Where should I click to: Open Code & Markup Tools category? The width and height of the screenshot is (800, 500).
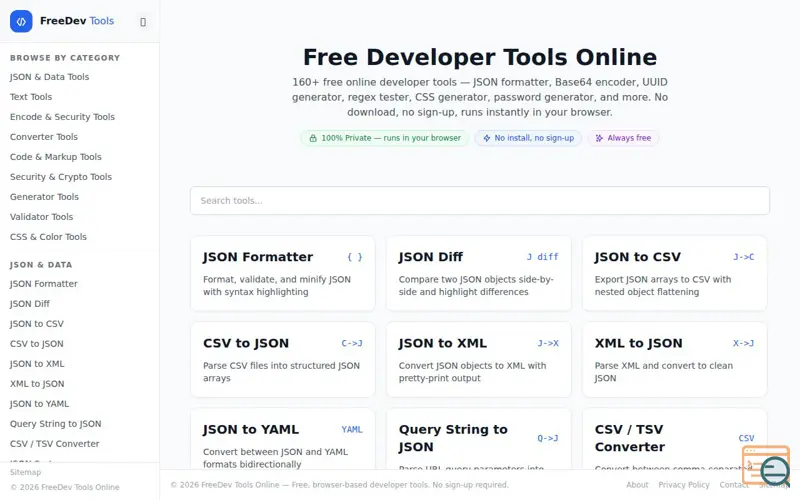coord(56,157)
